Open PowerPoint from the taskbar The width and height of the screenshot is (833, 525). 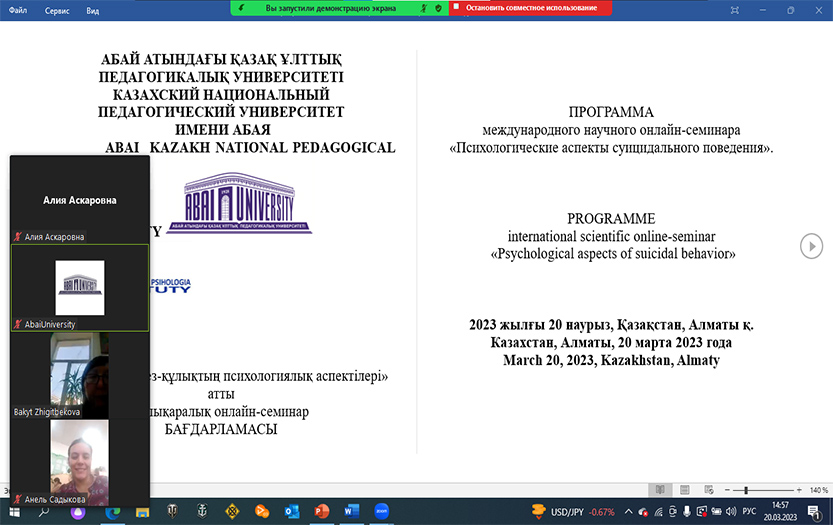click(x=322, y=511)
